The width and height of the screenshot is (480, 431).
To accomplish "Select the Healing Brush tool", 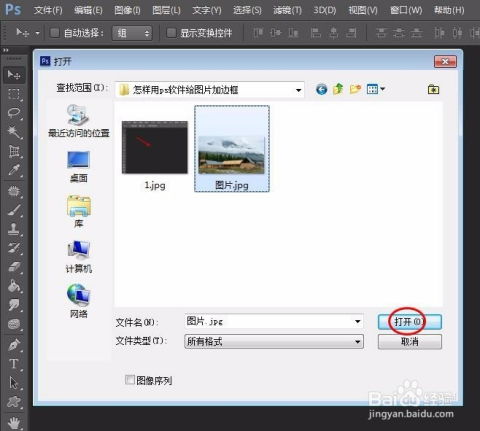I will click(x=14, y=192).
